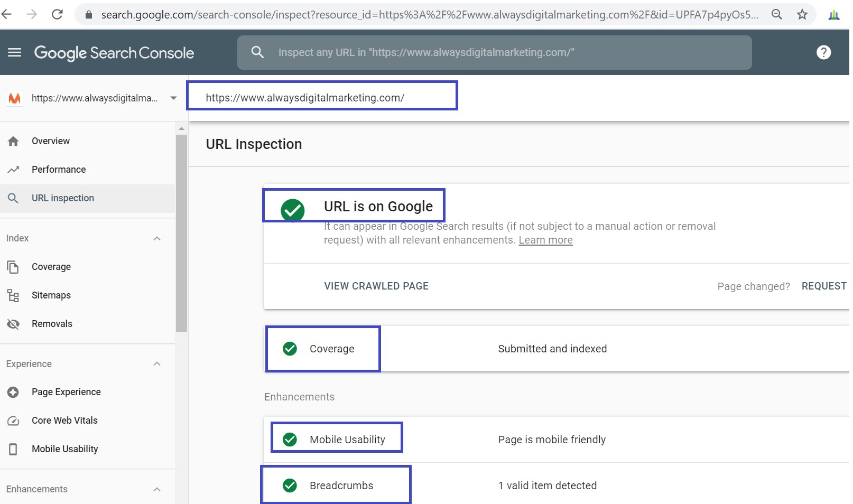The height and width of the screenshot is (504, 853).
Task: Click the browser extension icon beside the star
Action: [x=834, y=15]
